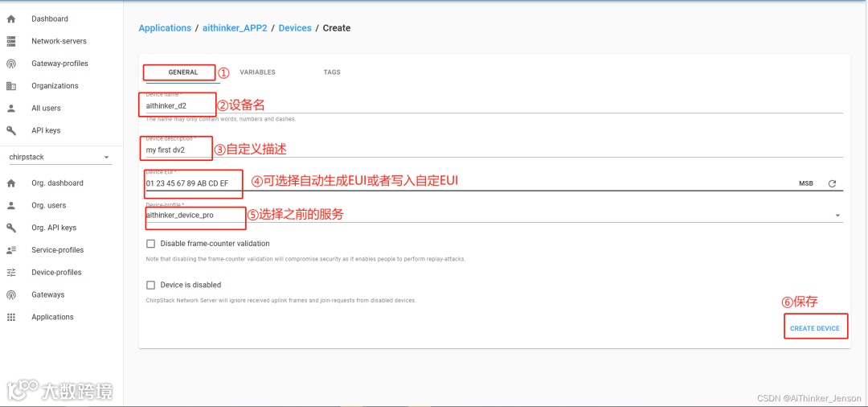
Task: Open Organizations from the sidebar
Action: point(55,86)
